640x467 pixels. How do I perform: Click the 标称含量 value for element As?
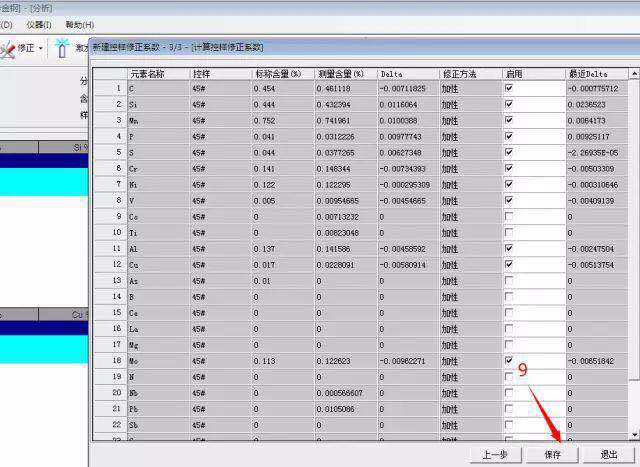[x=282, y=280]
